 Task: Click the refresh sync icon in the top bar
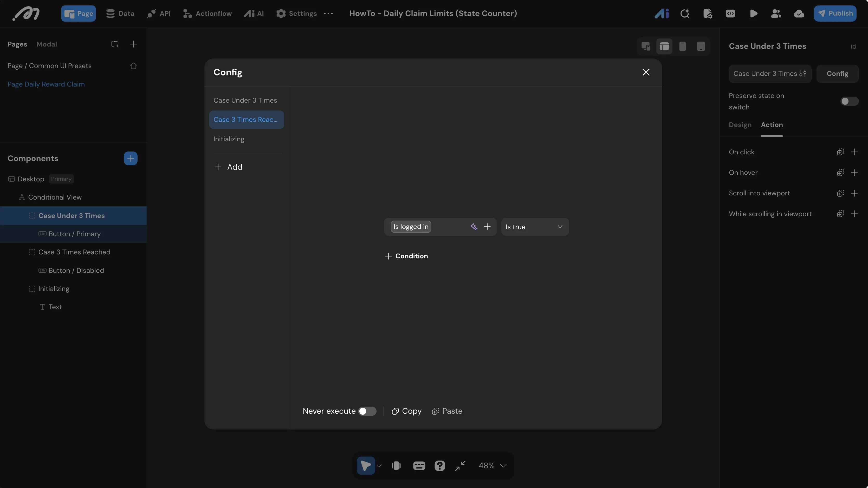685,14
